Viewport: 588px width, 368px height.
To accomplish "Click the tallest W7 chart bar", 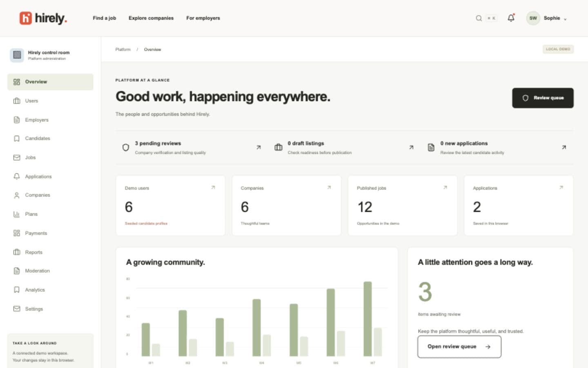I will 367,319.
